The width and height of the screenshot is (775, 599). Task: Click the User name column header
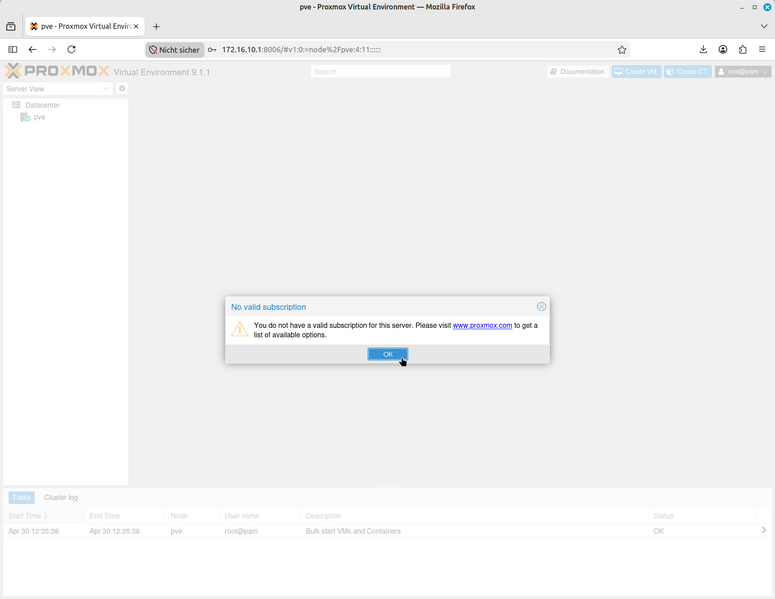[x=260, y=515]
